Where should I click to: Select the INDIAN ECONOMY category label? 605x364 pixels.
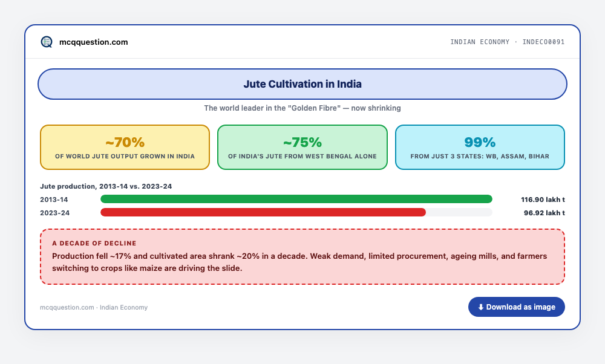480,42
